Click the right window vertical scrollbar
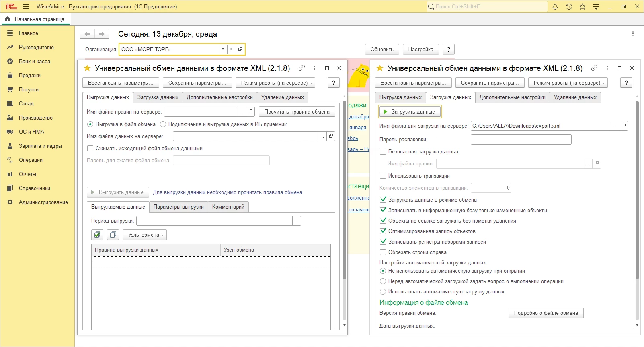Viewport: 644px width, 347px height. click(x=637, y=189)
